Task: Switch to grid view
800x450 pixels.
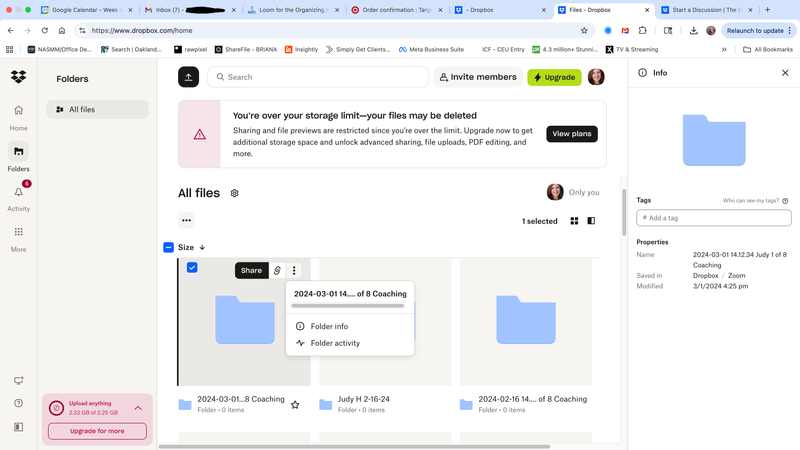Action: point(574,221)
